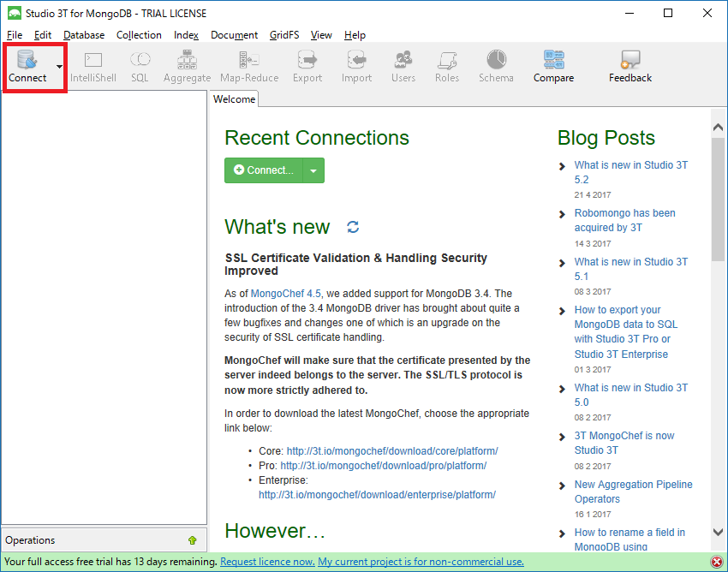Open 3T MongoChef is now Studio 3T post
Image resolution: width=728 pixels, height=572 pixels.
tap(624, 443)
